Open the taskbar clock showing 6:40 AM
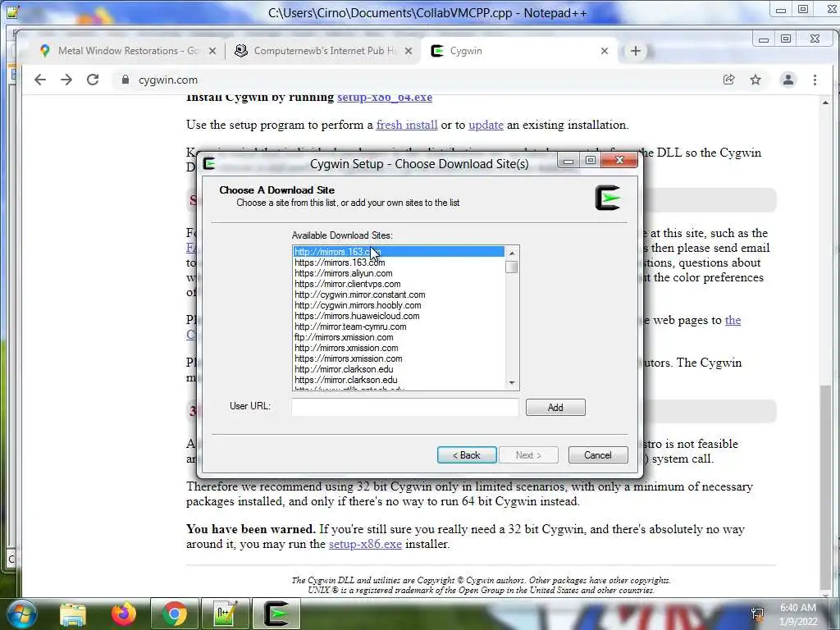The height and width of the screenshot is (630, 840). coord(798,614)
